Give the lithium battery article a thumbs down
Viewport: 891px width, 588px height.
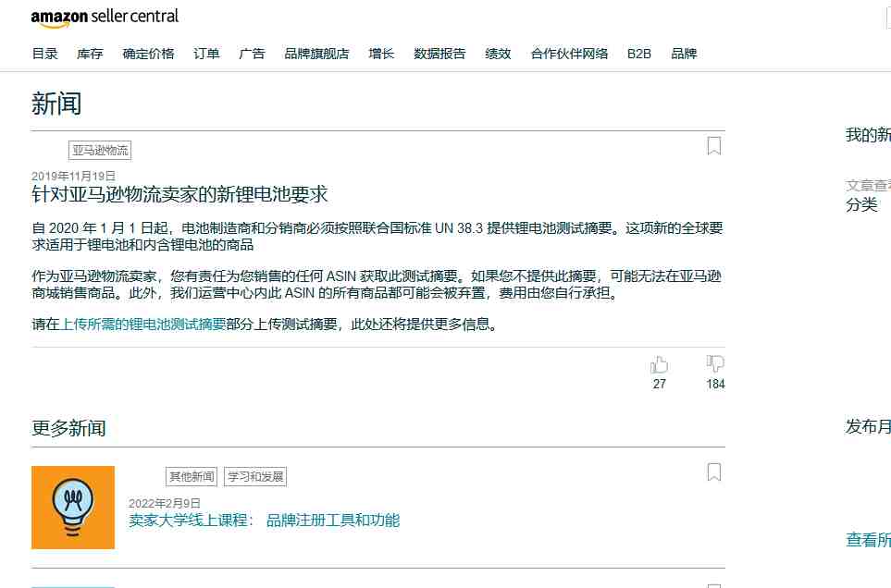[715, 364]
